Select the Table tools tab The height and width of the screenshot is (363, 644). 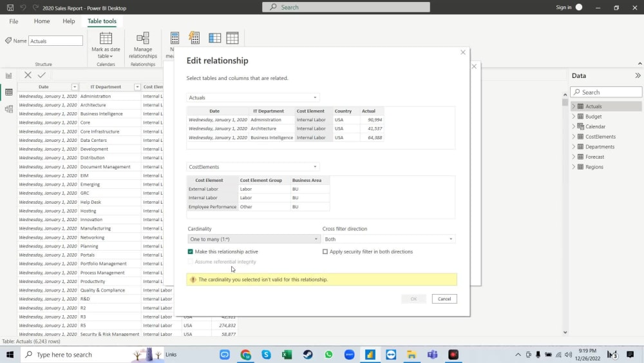pyautogui.click(x=102, y=21)
